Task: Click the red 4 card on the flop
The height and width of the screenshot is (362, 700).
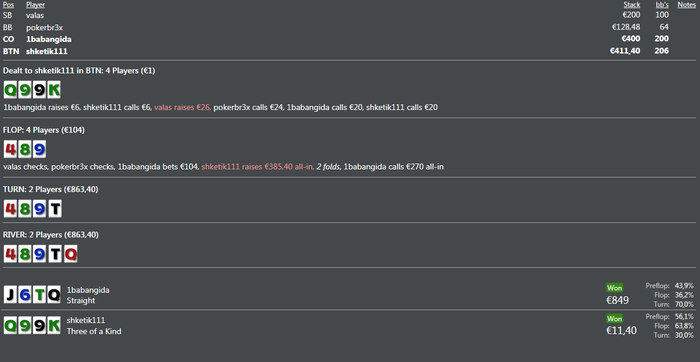Action: pos(10,150)
